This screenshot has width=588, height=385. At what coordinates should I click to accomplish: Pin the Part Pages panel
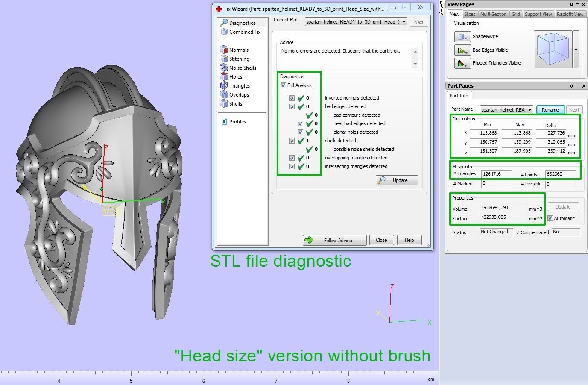click(x=571, y=86)
